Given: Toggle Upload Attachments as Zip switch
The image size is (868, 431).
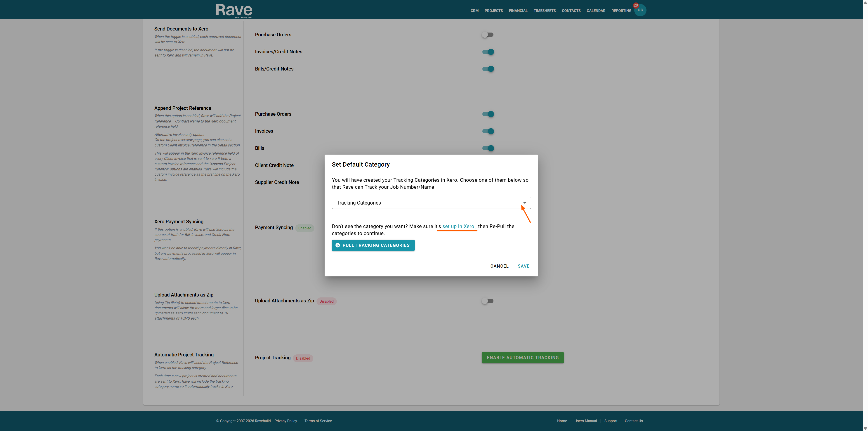Looking at the screenshot, I should (x=488, y=301).
